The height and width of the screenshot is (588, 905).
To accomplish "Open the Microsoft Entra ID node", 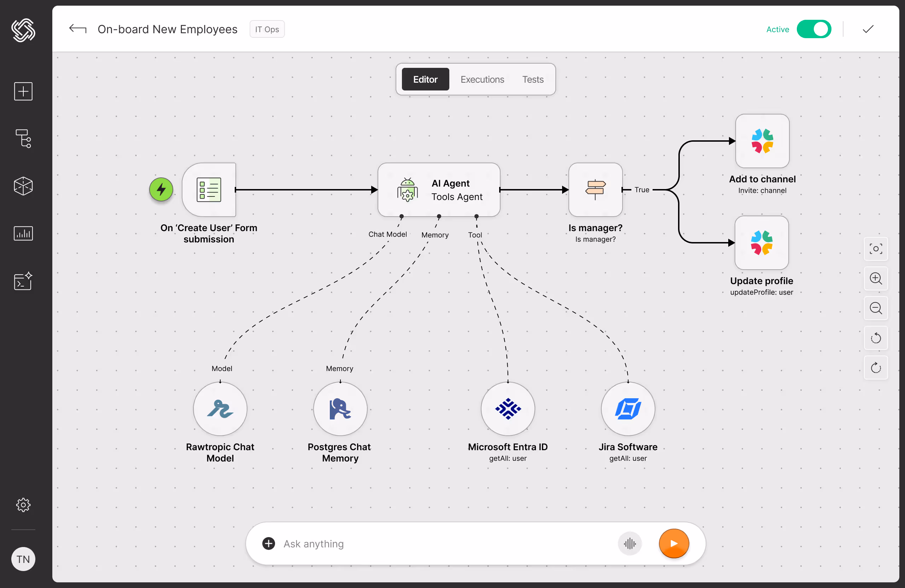I will click(508, 409).
